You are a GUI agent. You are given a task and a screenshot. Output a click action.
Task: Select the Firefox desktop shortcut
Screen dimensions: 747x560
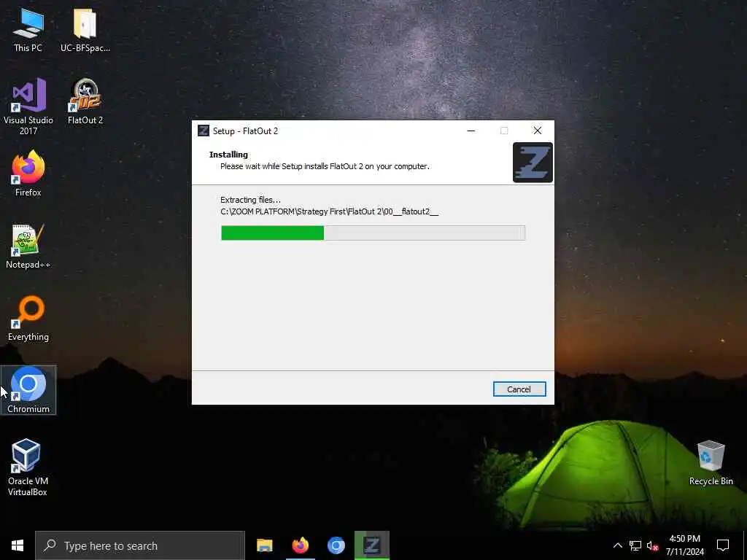tap(28, 174)
